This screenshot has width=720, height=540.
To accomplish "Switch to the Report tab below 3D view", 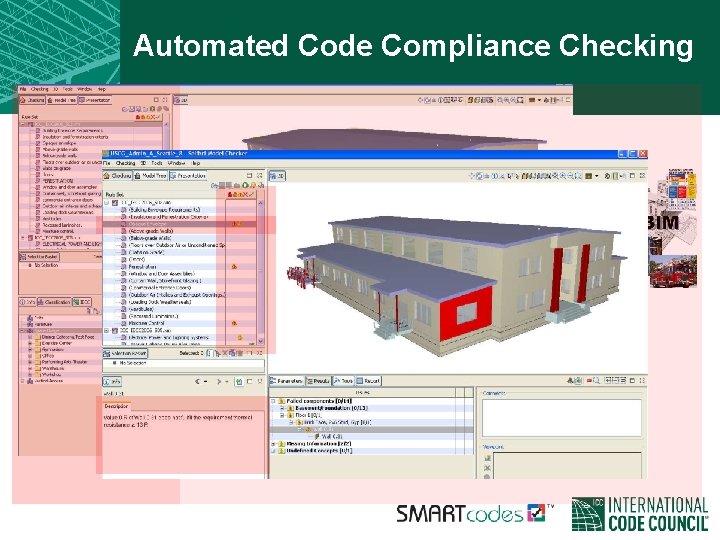I will 368,381.
